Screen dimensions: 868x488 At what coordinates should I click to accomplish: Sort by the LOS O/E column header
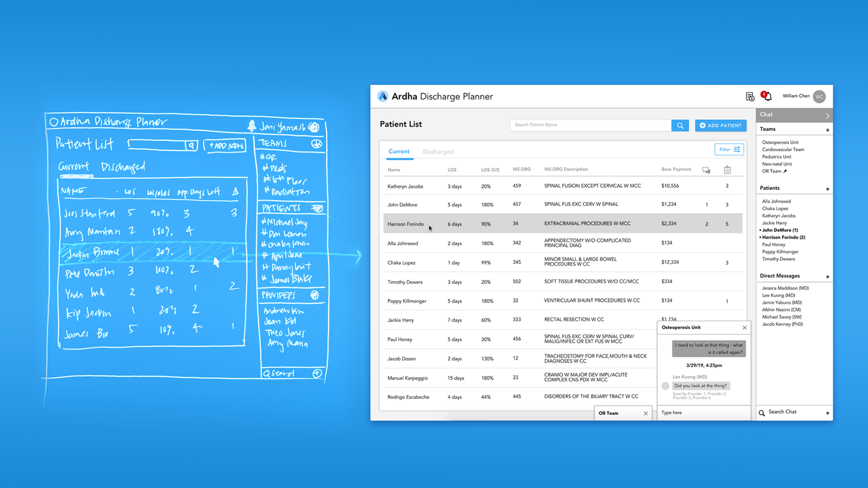[x=490, y=170]
